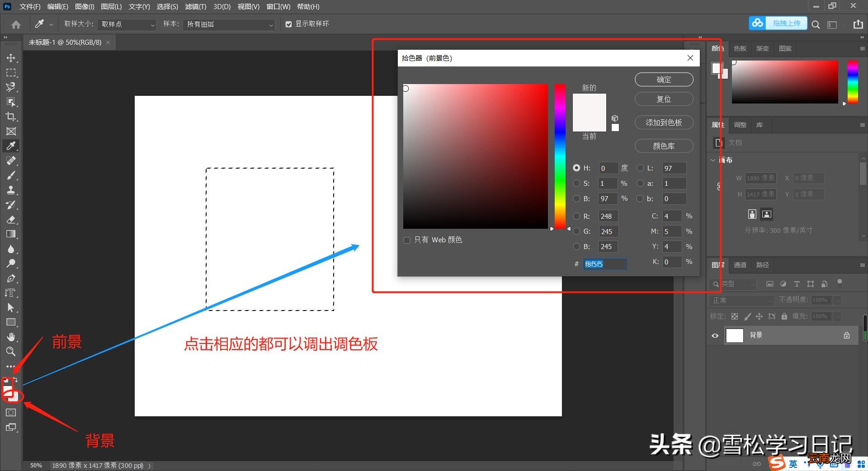Open the 图像(I) menu
Viewport: 868px width, 471px height.
(x=85, y=7)
